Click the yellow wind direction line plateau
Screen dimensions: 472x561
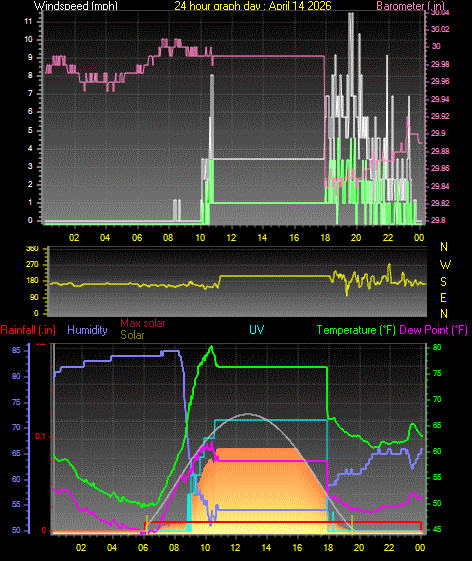(x=274, y=276)
